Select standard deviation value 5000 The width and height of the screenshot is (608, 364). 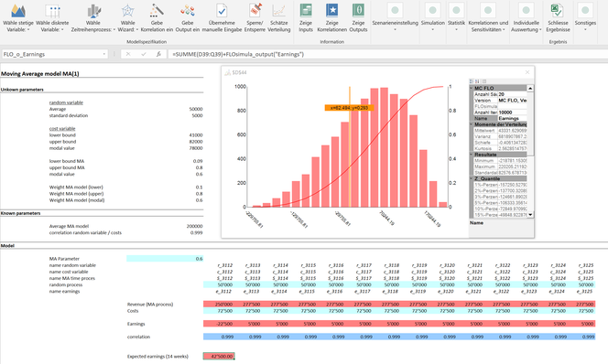pos(197,115)
